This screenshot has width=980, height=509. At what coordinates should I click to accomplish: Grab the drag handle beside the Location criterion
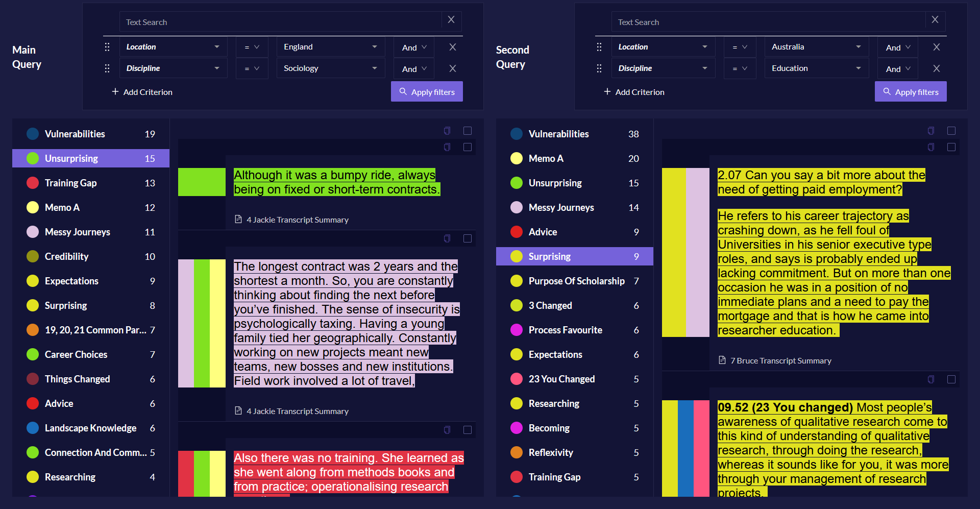107,46
